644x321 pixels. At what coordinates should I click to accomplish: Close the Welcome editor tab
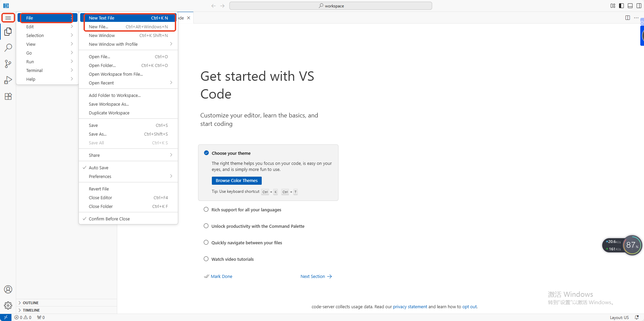[189, 18]
